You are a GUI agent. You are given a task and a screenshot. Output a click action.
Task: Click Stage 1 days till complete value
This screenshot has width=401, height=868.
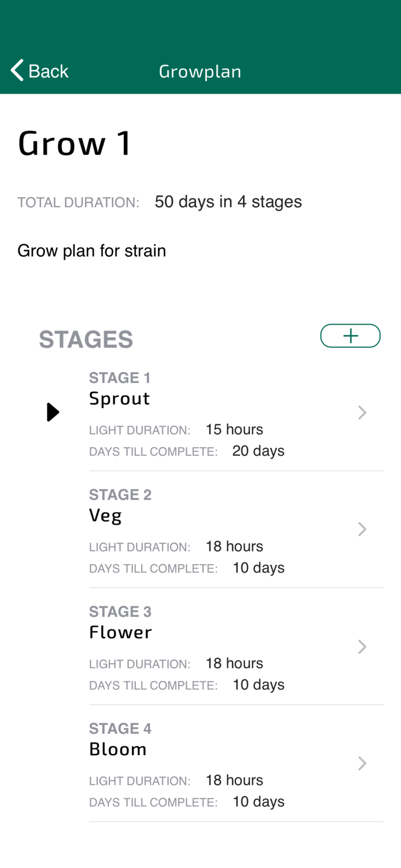(x=258, y=450)
